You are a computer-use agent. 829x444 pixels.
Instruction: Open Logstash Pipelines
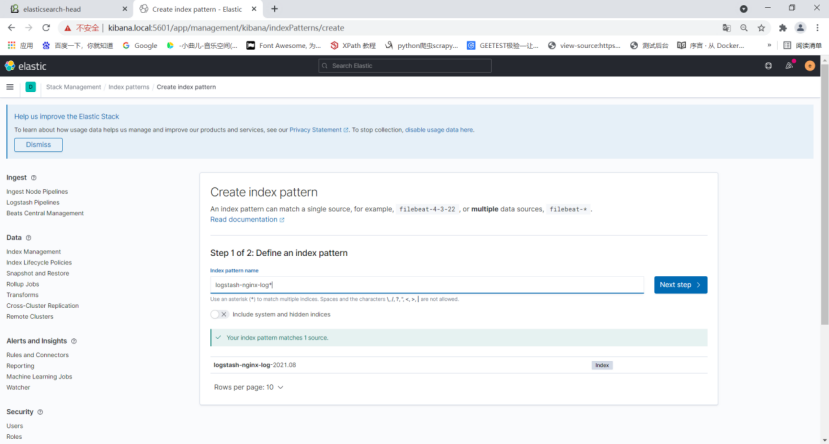click(x=33, y=202)
